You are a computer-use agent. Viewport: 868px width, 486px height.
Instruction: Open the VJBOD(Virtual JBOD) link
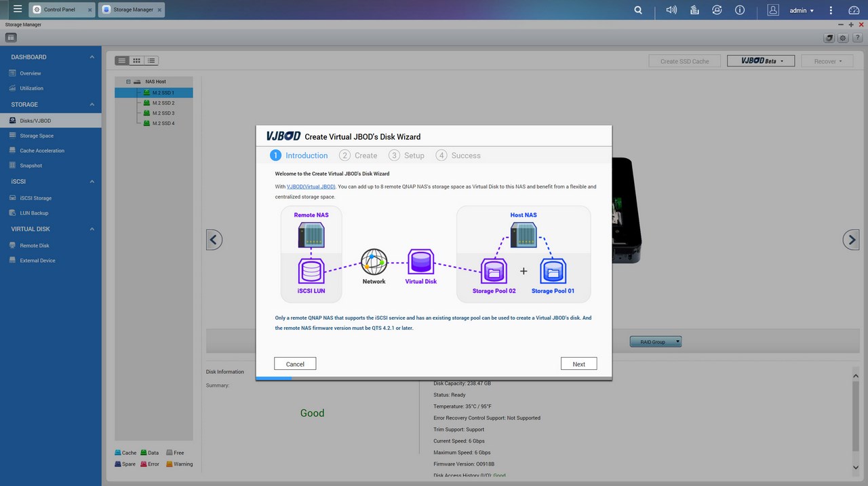click(x=311, y=187)
